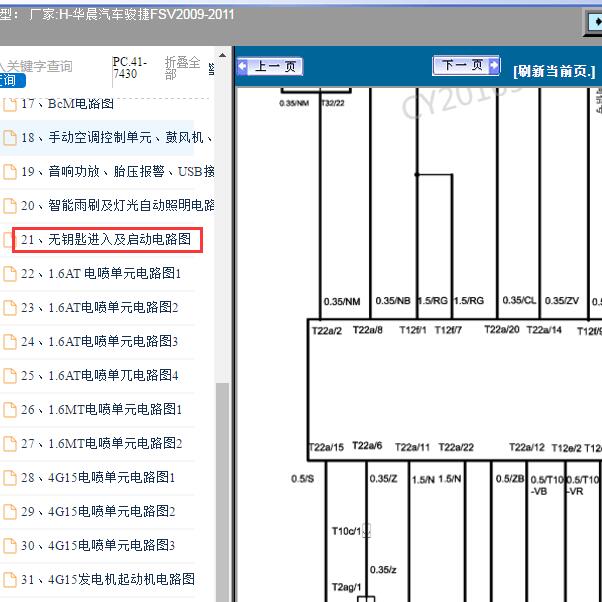The width and height of the screenshot is (602, 602).
Task: Click wire label 0.35/NB in diagram
Action: 393,301
